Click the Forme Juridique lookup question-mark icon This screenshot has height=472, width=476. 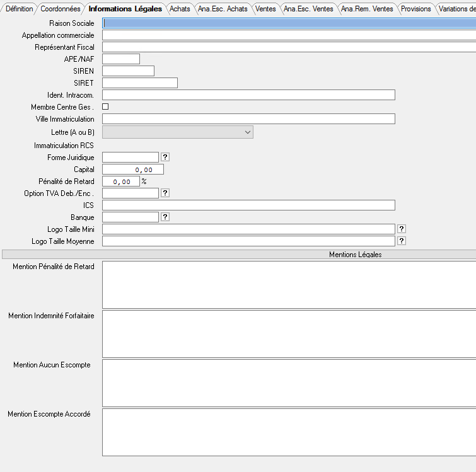[165, 158]
